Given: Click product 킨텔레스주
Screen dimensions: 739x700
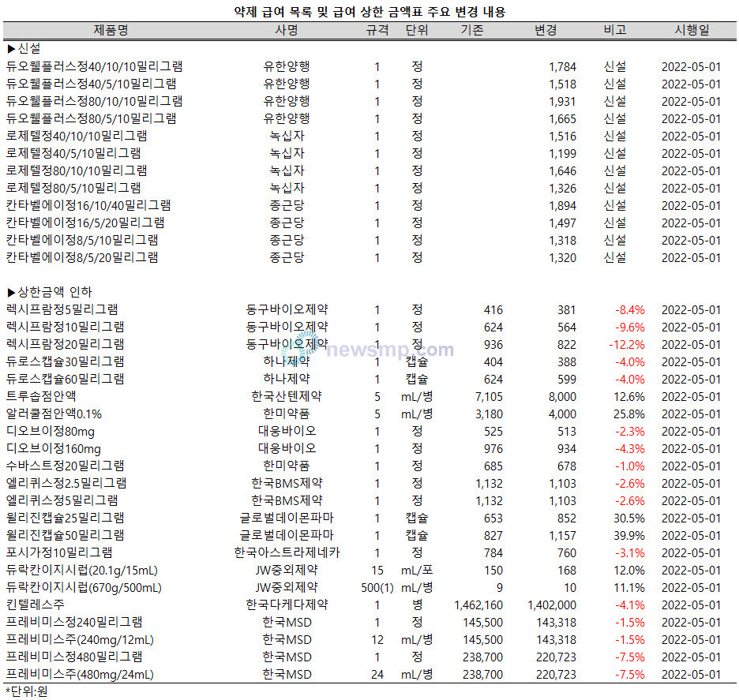Looking at the screenshot, I should click(x=35, y=605).
